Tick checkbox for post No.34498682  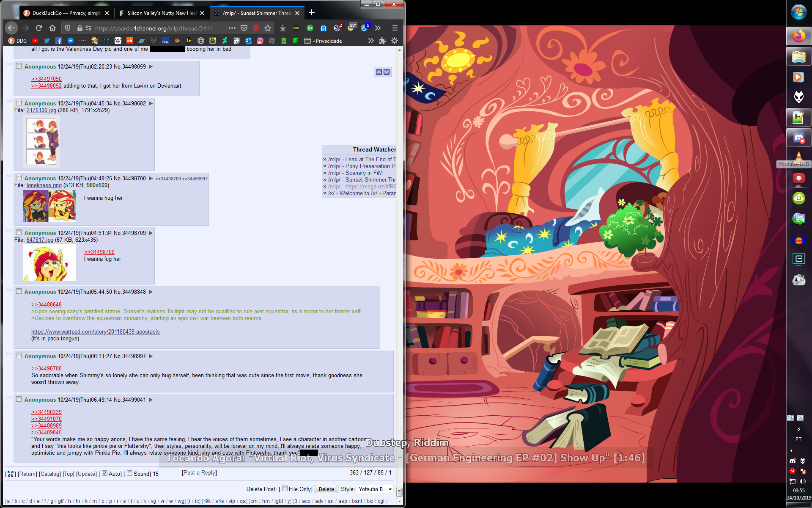coord(19,103)
